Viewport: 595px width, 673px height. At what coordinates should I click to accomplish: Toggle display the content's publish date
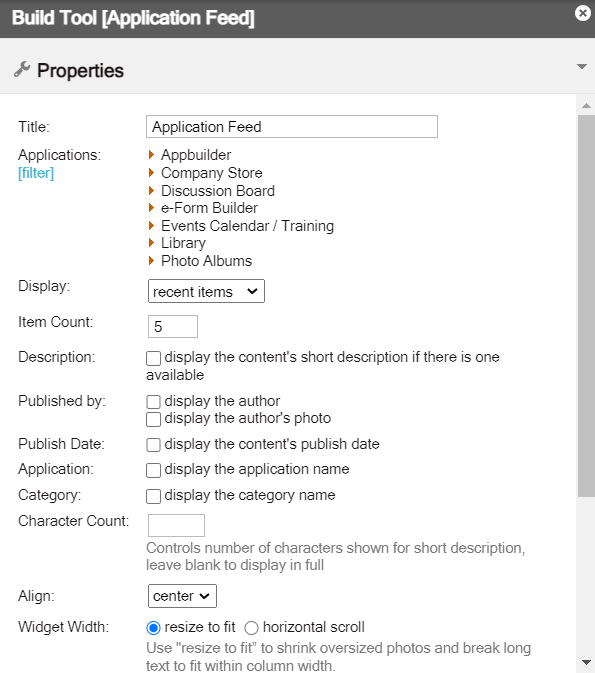tap(153, 445)
